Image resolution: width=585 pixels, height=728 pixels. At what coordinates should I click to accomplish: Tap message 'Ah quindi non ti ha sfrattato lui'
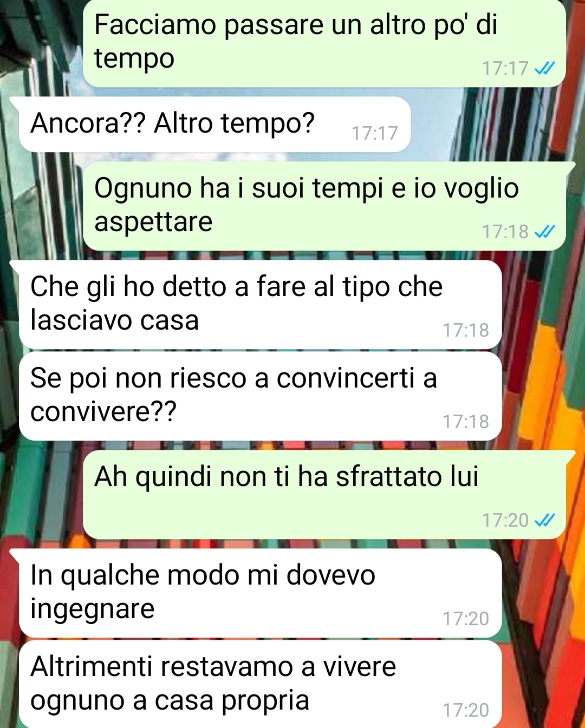tap(324, 495)
